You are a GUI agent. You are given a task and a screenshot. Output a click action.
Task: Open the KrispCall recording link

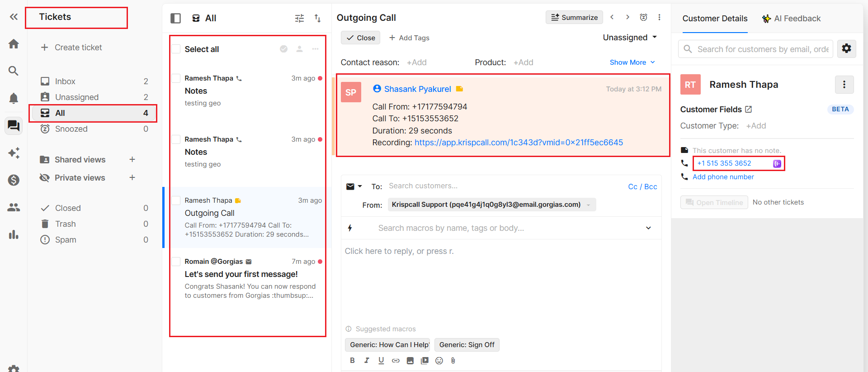(x=519, y=143)
